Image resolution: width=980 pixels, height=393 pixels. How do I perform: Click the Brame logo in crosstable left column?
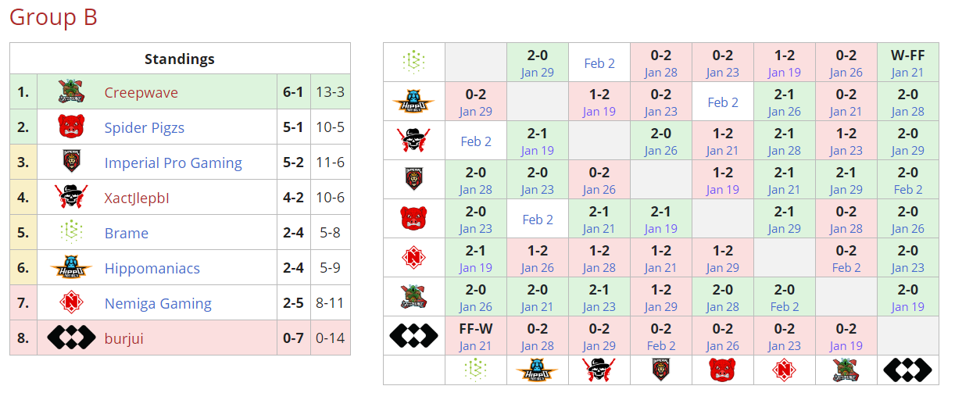413,63
